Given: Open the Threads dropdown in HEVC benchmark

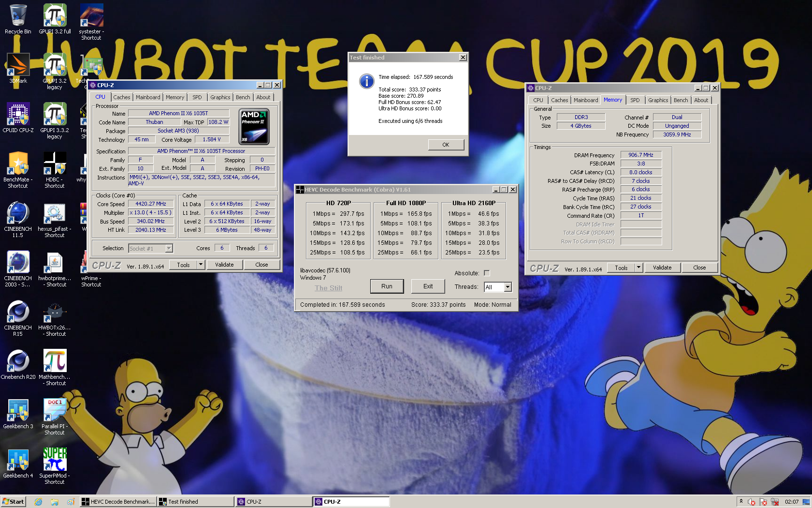Looking at the screenshot, I should pyautogui.click(x=507, y=287).
